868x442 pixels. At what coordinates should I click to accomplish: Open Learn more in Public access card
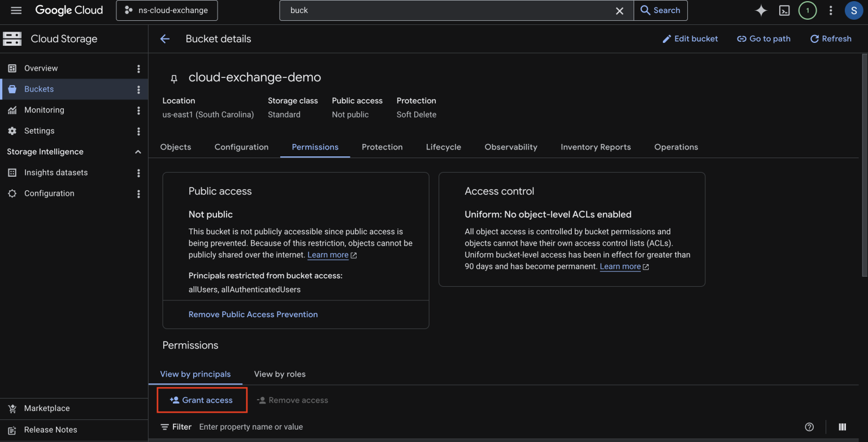[332, 255]
